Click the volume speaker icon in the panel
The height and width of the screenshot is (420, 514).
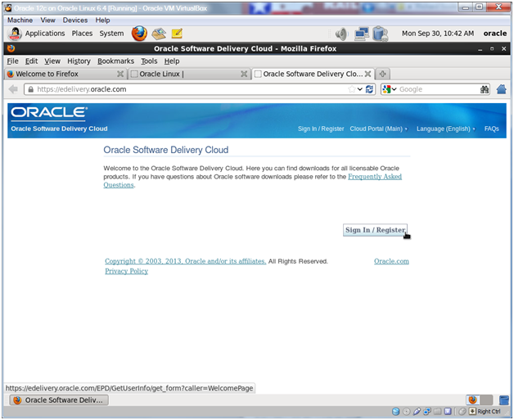pyautogui.click(x=340, y=34)
